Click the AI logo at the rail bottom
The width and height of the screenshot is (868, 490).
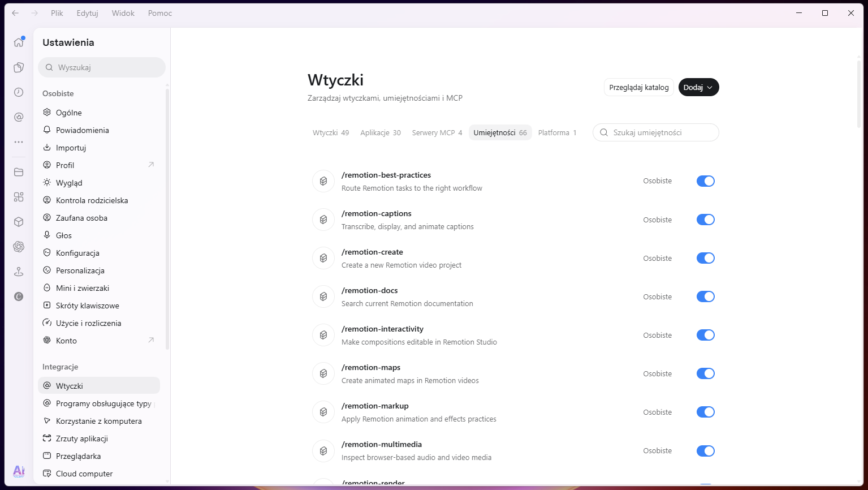[19, 471]
